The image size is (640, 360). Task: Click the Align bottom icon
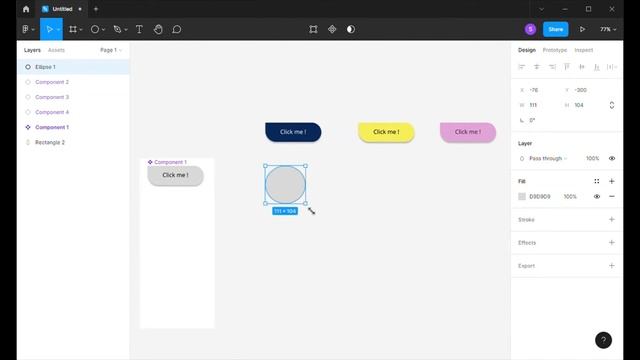point(597,67)
